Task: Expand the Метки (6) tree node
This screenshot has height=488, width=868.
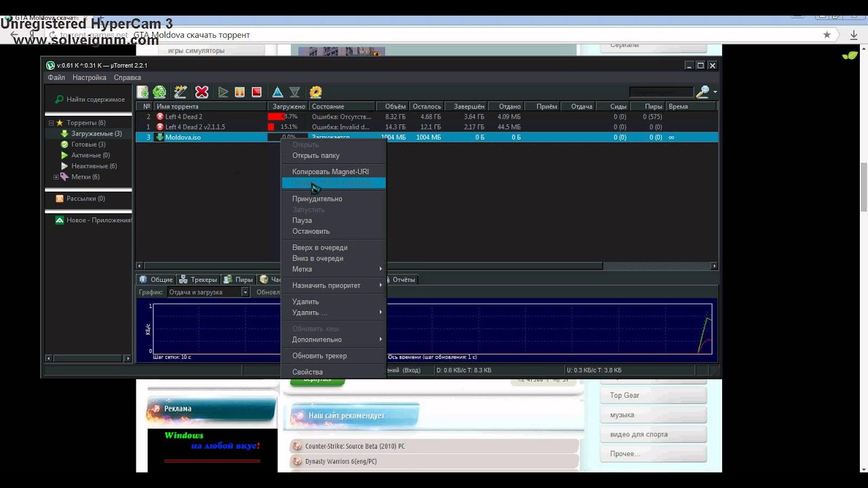Action: (56, 177)
